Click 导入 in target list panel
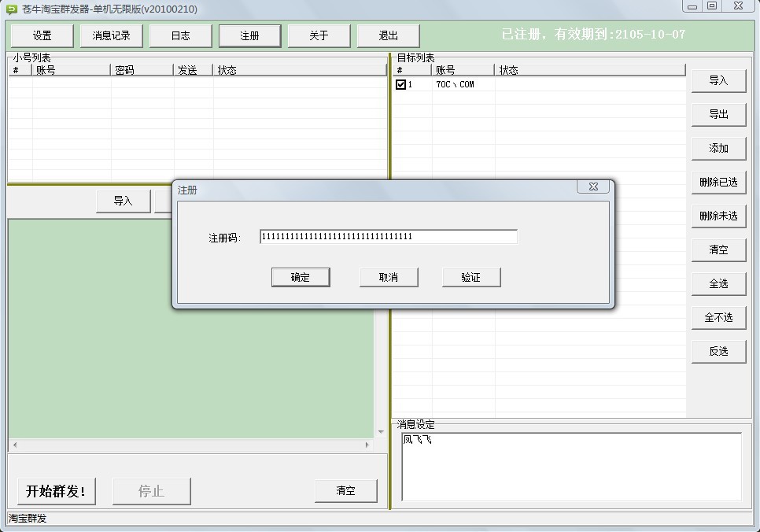 [x=718, y=80]
